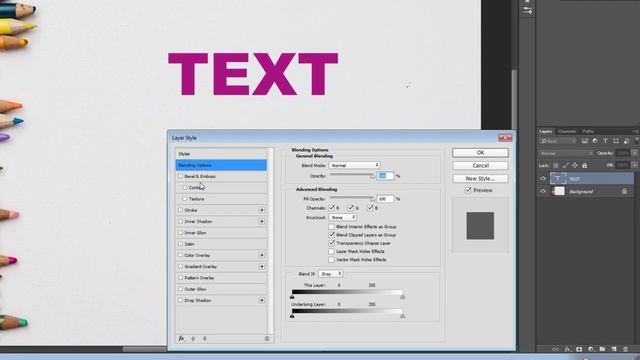
Task: Select Pattern Overlay in styles list
Action: [x=221, y=278]
